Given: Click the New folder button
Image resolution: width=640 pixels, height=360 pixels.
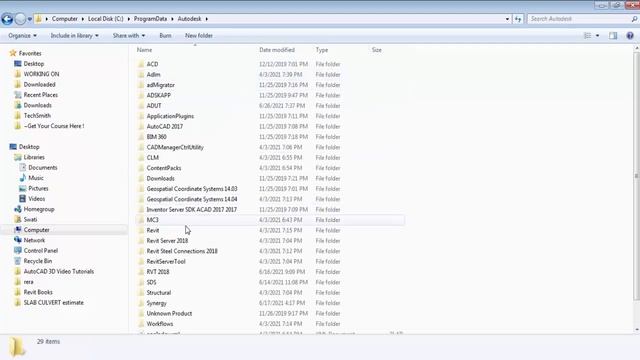Looking at the screenshot, I should click(x=199, y=36).
